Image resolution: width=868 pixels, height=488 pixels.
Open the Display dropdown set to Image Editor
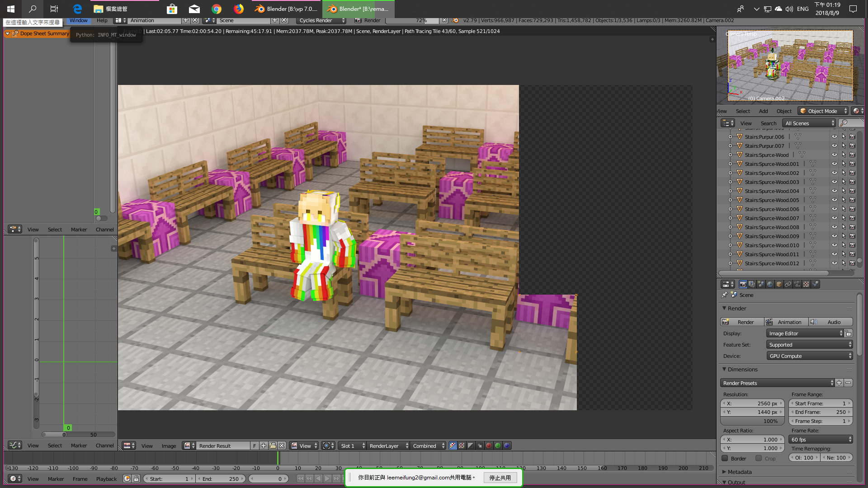(x=806, y=333)
